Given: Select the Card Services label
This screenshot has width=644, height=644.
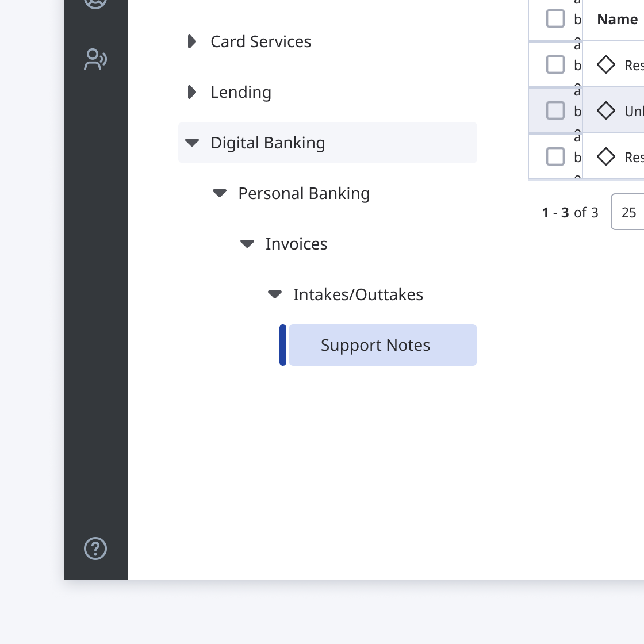Looking at the screenshot, I should click(261, 41).
